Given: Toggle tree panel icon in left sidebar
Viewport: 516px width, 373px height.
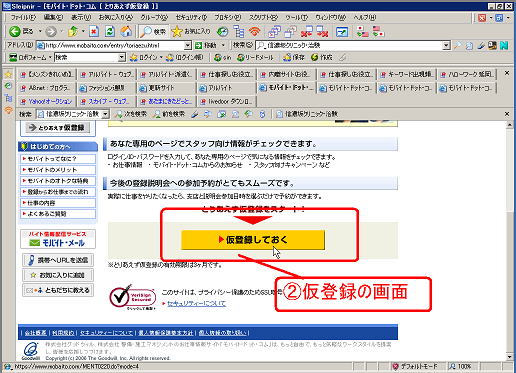Looking at the screenshot, I should tap(8, 98).
